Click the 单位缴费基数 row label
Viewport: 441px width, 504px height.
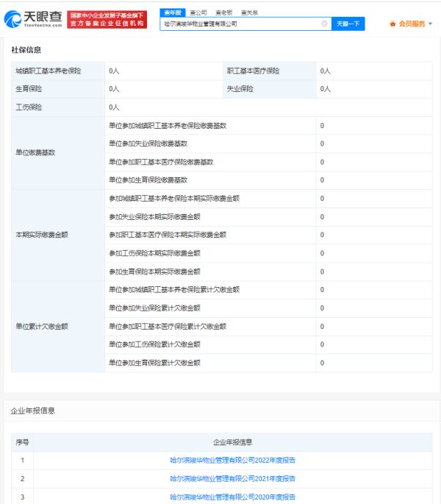pyautogui.click(x=35, y=153)
